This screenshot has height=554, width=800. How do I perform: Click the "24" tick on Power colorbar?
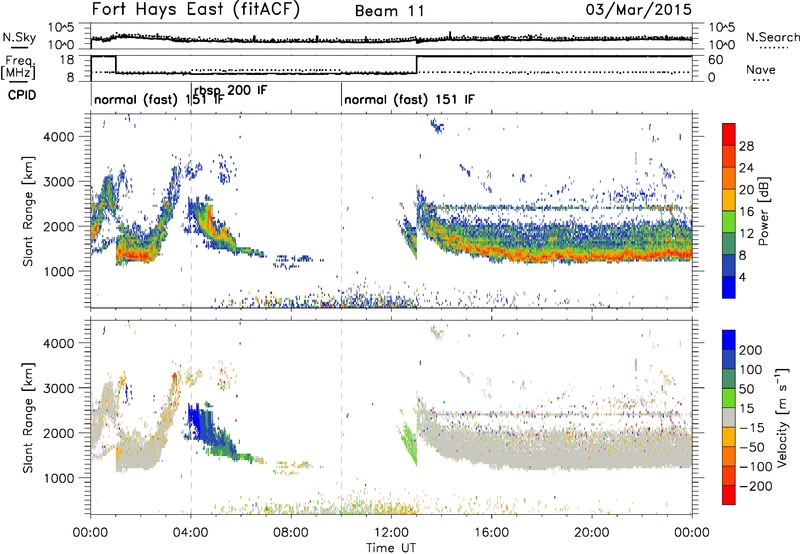(x=746, y=168)
